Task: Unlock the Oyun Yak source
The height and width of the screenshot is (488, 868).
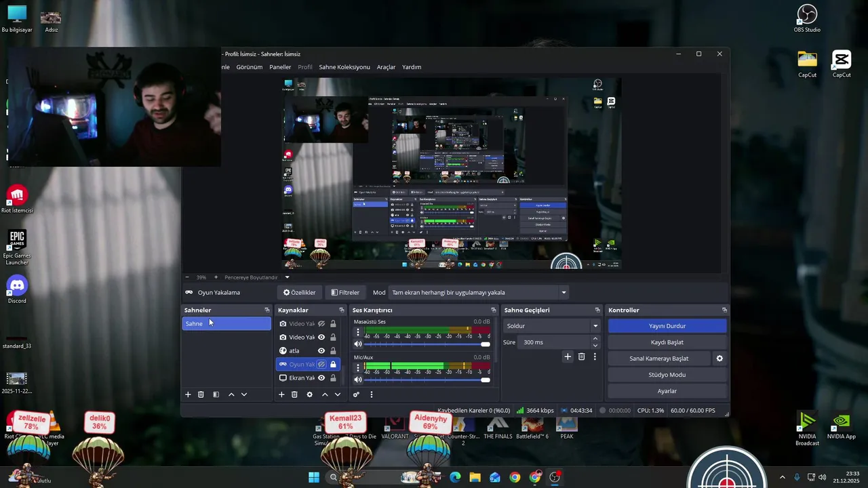Action: 333,365
